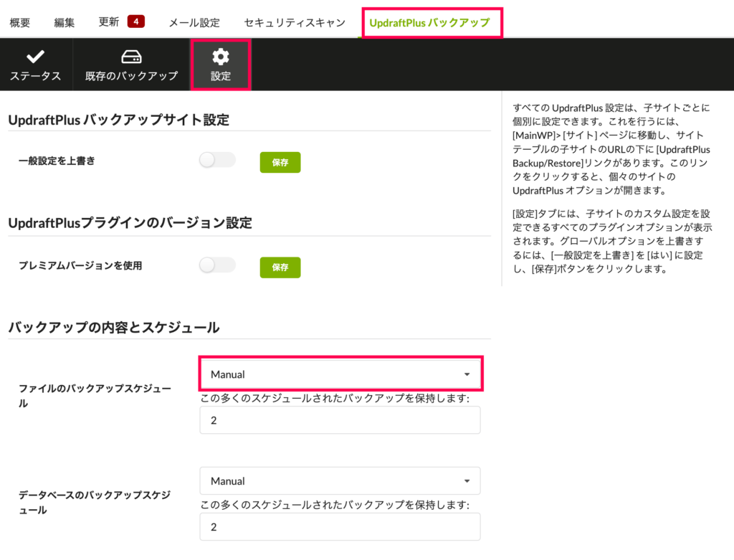This screenshot has width=734, height=560.
Task: Click the UpdraftPlus バックアップサイト設定 heading
Action: pos(118,120)
